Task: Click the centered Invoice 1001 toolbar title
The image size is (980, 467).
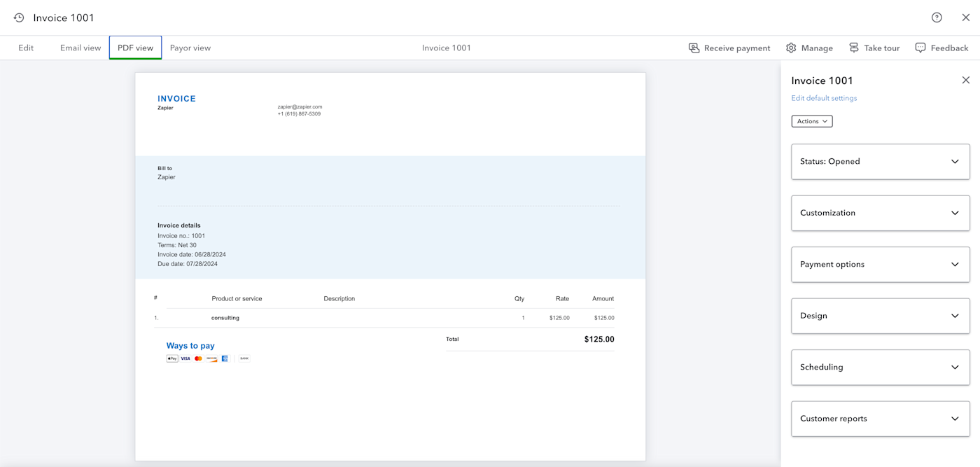Action: (447, 48)
